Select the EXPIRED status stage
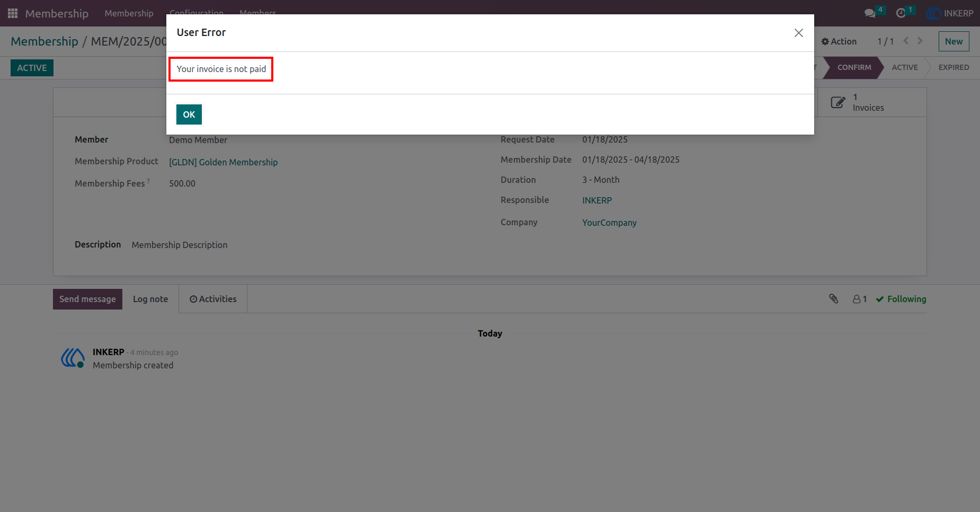 coord(954,67)
